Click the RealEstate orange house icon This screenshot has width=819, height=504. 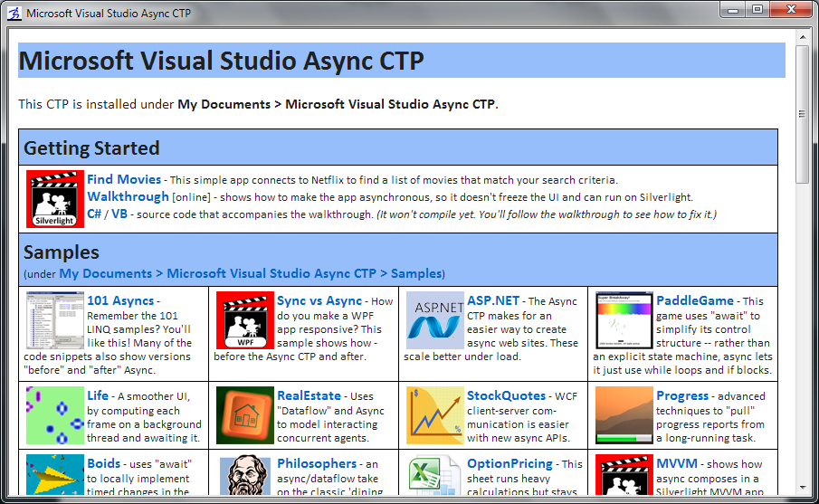[245, 415]
